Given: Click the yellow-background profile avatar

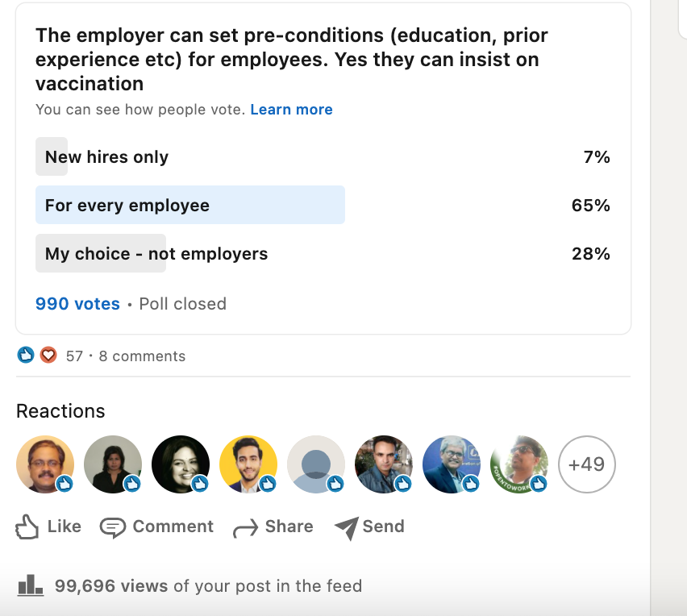Looking at the screenshot, I should [248, 464].
